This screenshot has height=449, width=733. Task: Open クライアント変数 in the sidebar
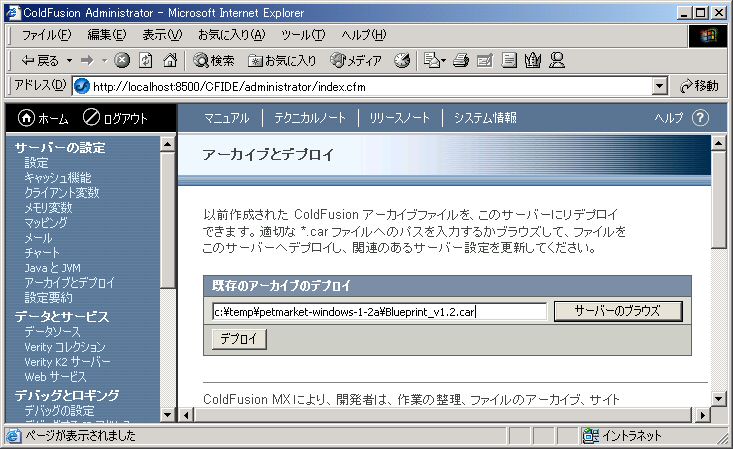pyautogui.click(x=62, y=193)
